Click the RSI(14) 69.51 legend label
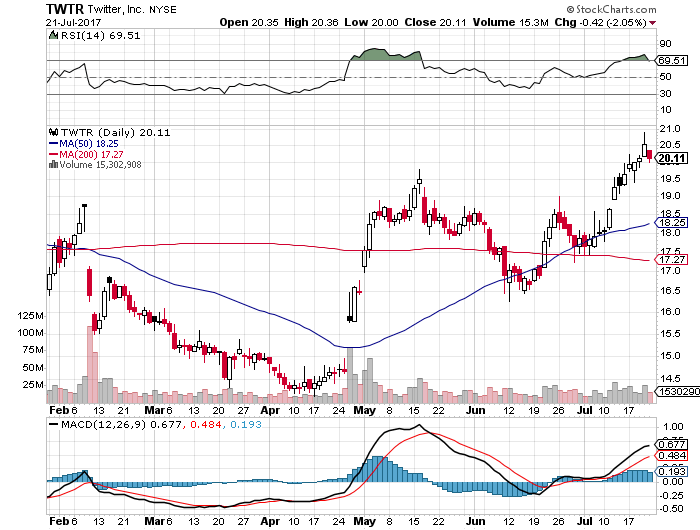The height and width of the screenshot is (530, 700). 100,36
